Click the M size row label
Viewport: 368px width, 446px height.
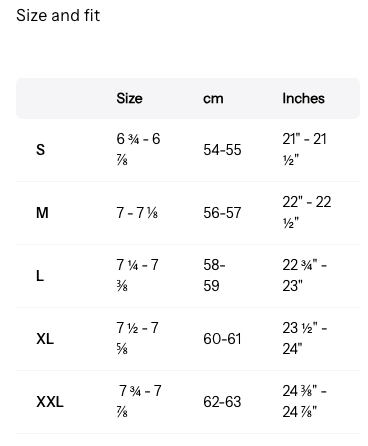click(x=42, y=213)
